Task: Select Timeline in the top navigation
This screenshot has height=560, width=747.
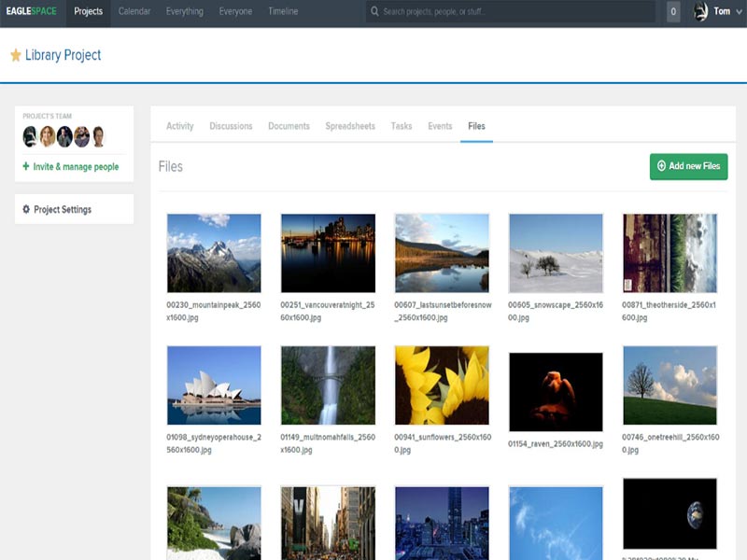Action: pos(283,12)
